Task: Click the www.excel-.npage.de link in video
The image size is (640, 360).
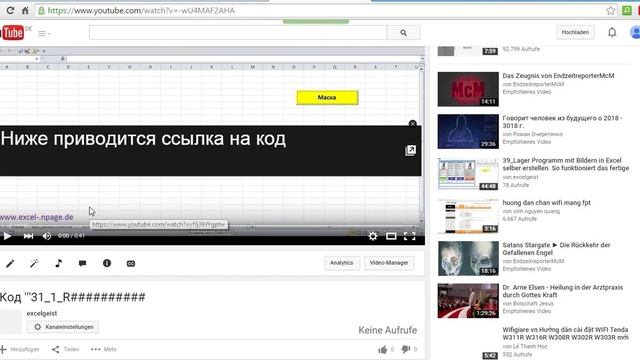Action: click(x=37, y=217)
